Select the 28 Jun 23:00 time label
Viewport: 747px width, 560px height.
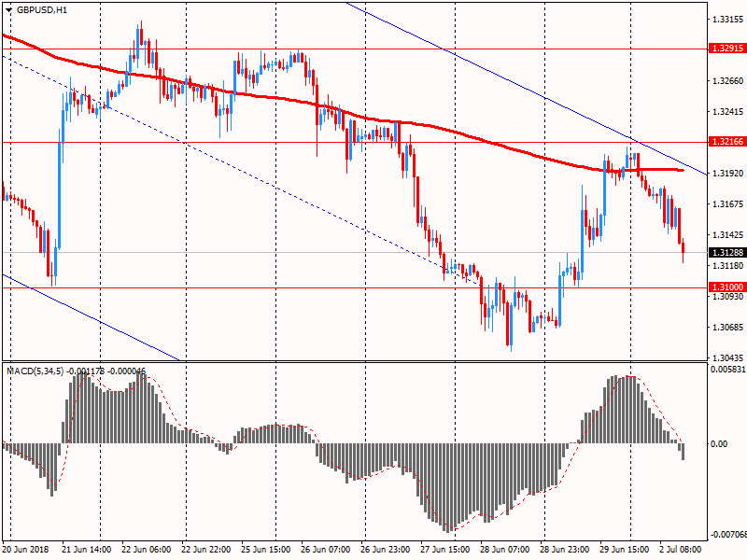[x=565, y=549]
